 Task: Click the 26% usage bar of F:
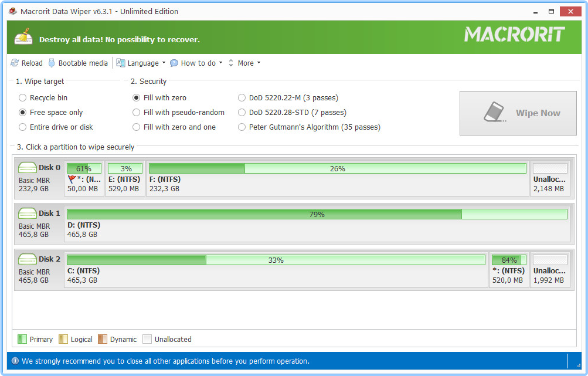point(338,168)
